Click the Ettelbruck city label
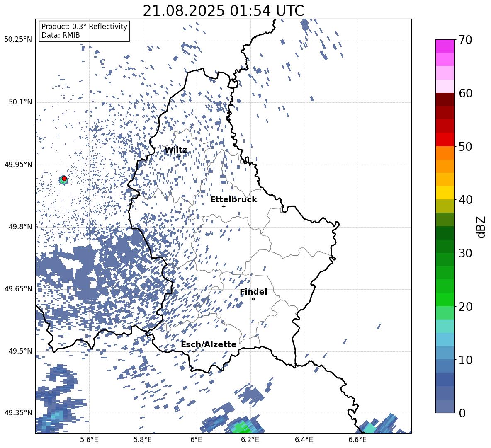The width and height of the screenshot is (491, 448). point(233,200)
